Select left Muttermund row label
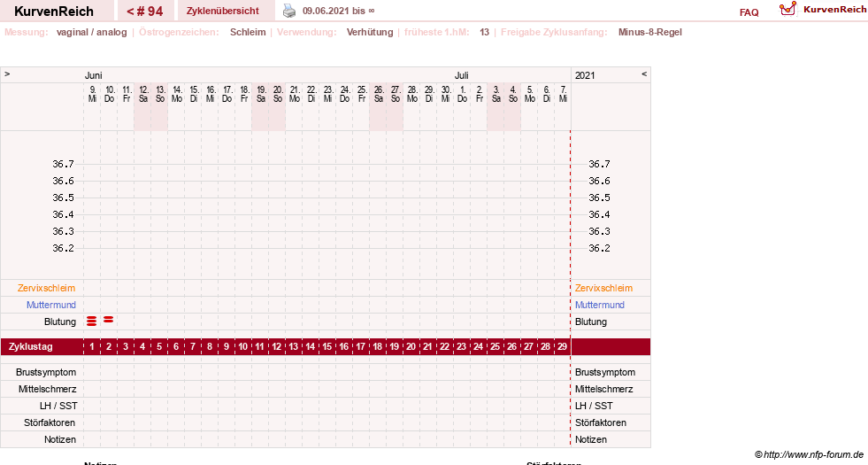This screenshot has width=868, height=465. point(51,305)
